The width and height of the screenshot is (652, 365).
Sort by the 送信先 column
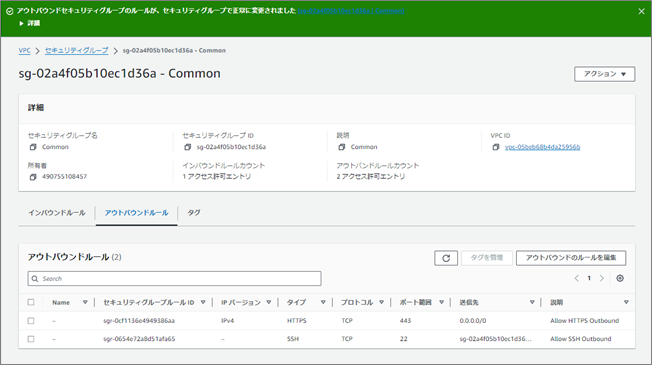pyautogui.click(x=532, y=303)
